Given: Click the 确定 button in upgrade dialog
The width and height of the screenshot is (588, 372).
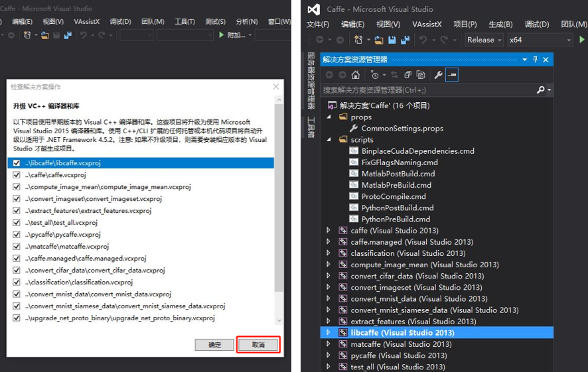Looking at the screenshot, I should click(214, 345).
